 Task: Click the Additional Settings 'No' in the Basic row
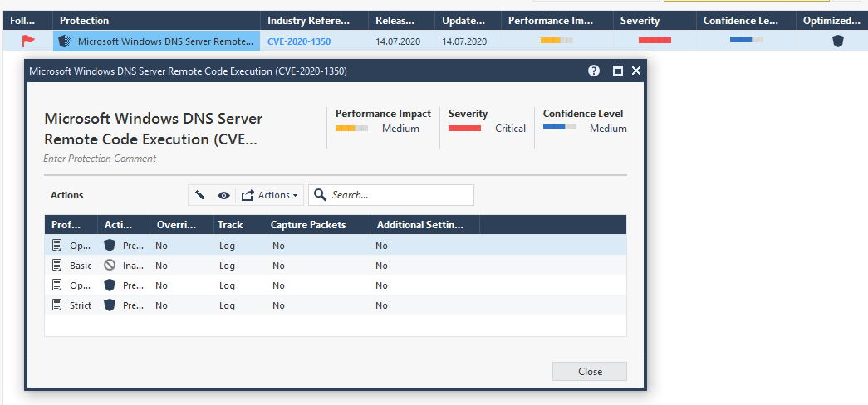coord(381,266)
